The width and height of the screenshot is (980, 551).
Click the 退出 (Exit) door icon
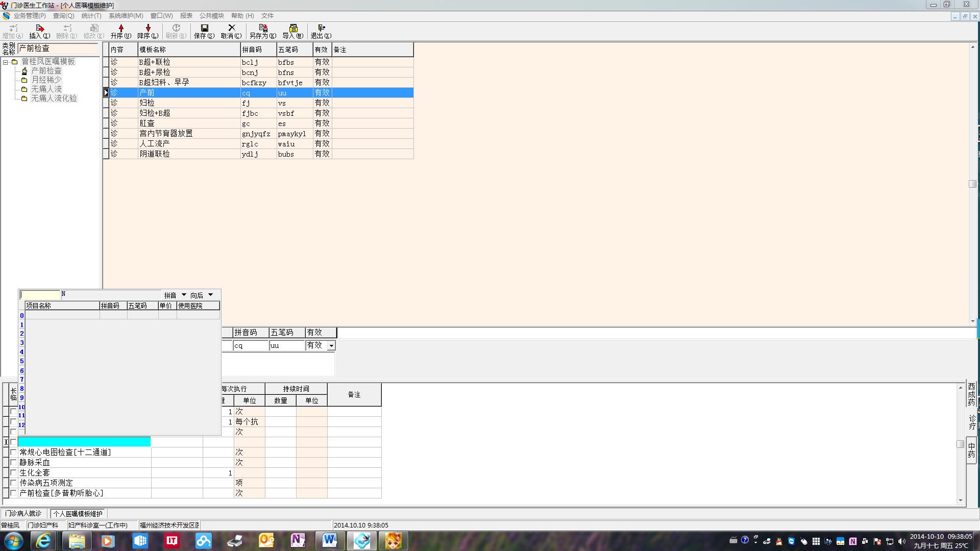(321, 28)
